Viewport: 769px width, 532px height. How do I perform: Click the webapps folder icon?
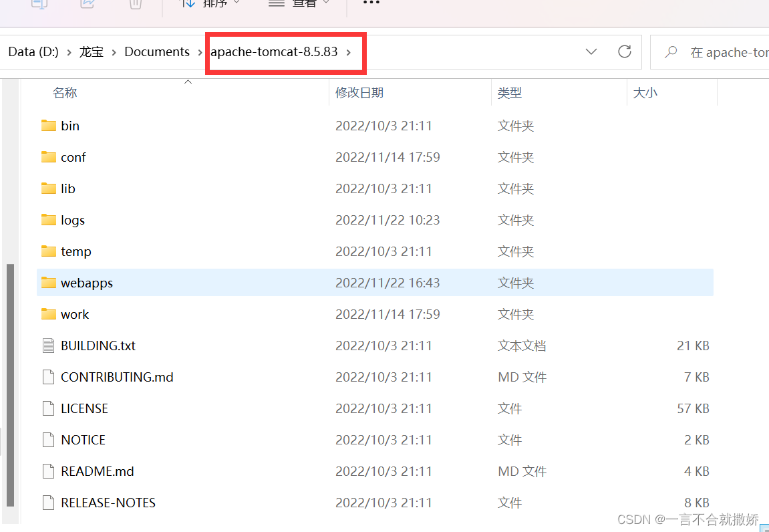click(49, 283)
